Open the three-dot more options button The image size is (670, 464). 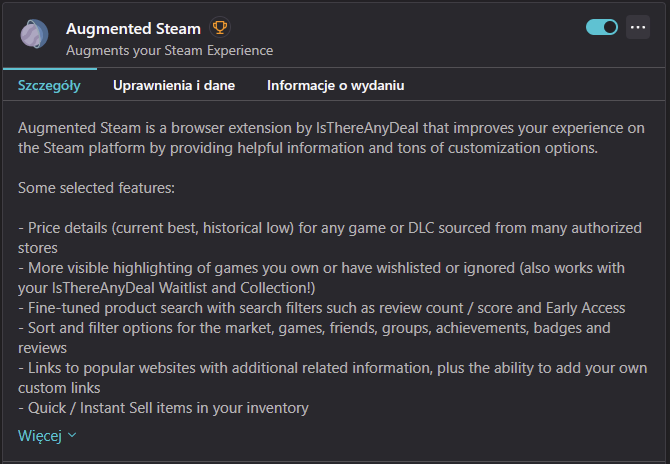tap(638, 27)
